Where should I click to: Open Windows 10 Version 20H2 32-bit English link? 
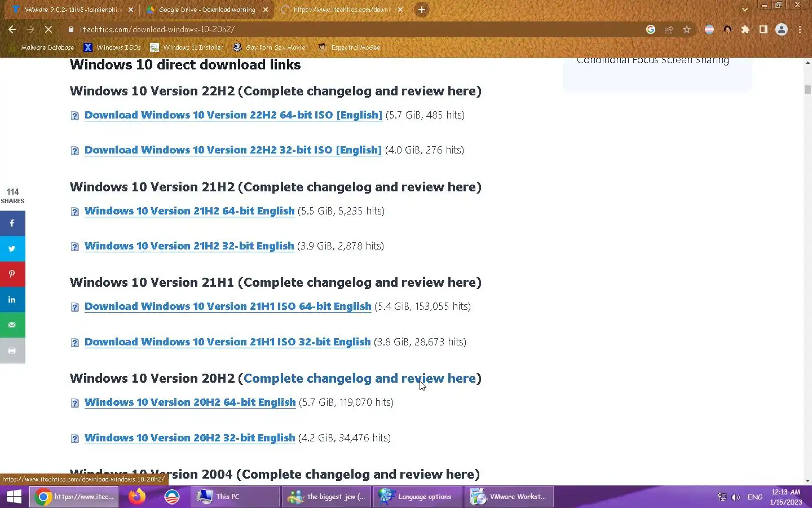tap(189, 438)
